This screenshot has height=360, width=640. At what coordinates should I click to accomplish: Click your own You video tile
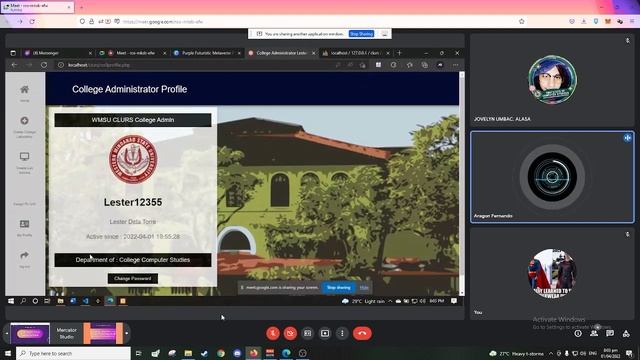[x=552, y=273]
